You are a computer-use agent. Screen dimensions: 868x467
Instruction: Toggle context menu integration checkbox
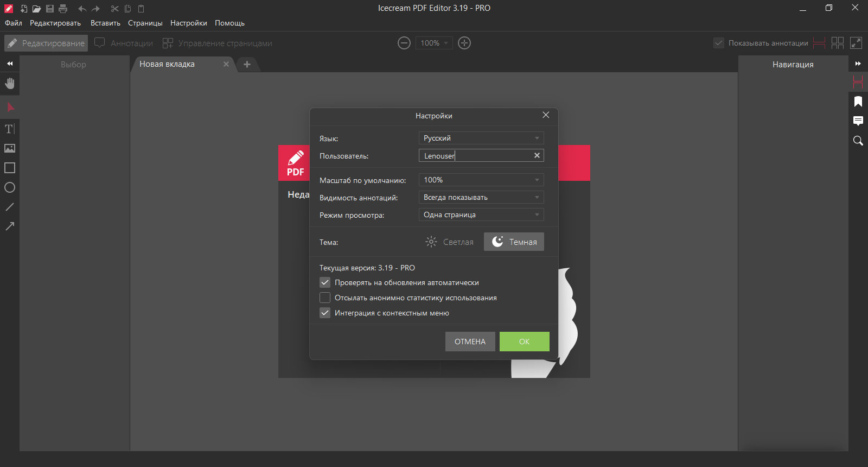pos(325,313)
